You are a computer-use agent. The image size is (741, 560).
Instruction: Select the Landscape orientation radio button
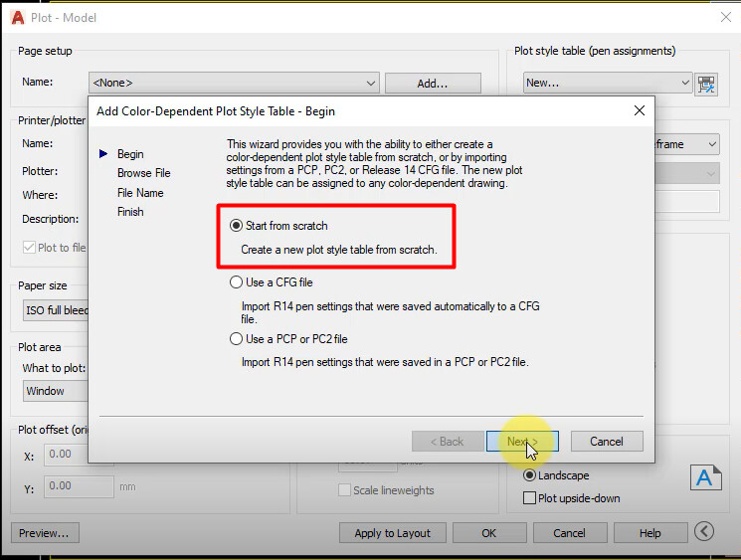point(529,475)
